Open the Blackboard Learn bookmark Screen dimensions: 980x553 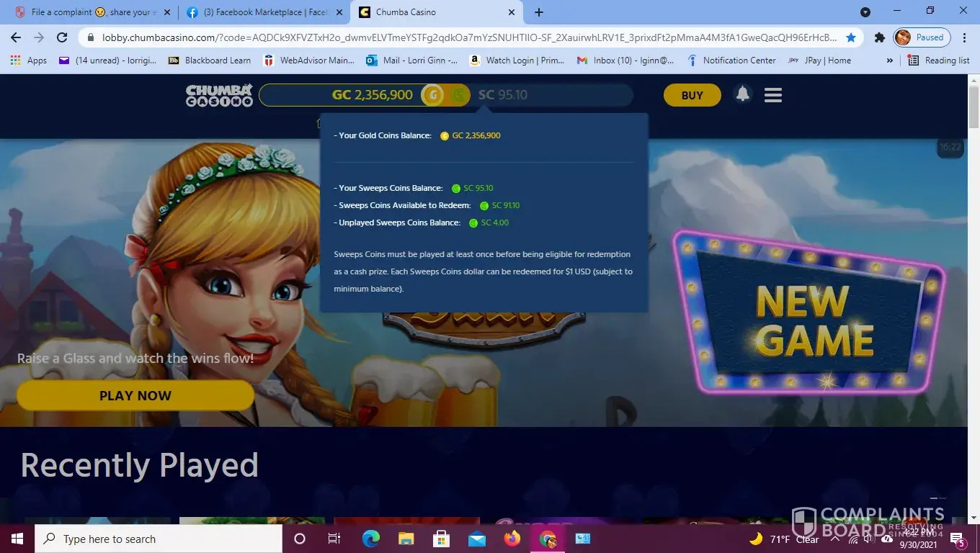pyautogui.click(x=209, y=60)
